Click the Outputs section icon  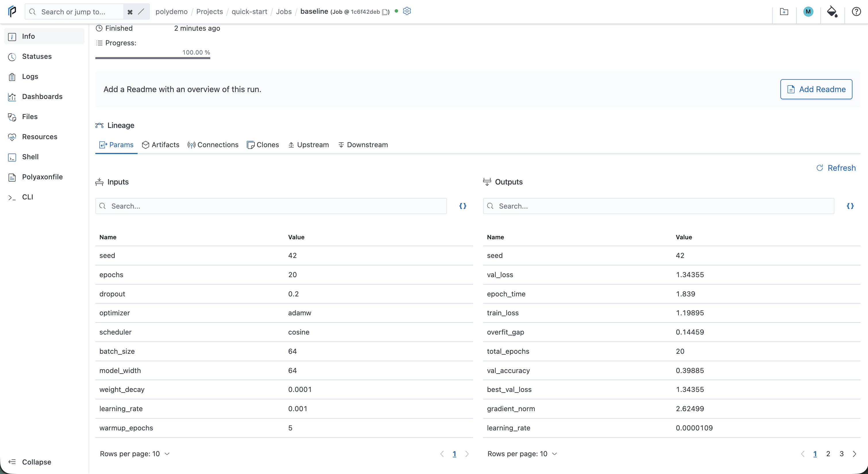coord(487,182)
